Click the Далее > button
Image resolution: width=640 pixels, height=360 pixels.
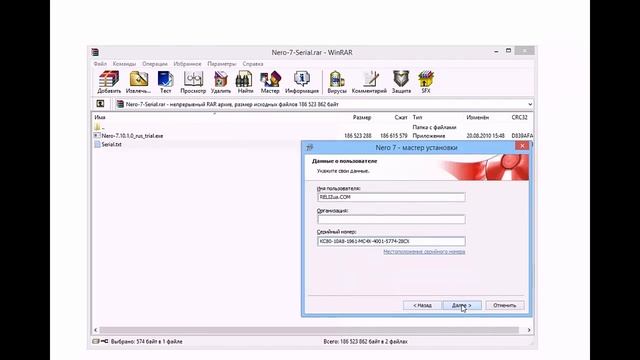pos(462,305)
